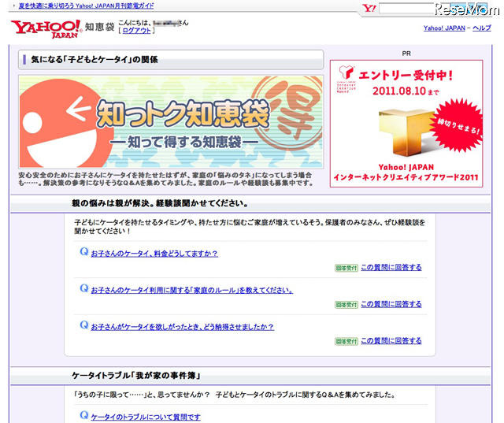
Task: Open お子さんがケータイを欲しがったとき question
Action: (182, 327)
